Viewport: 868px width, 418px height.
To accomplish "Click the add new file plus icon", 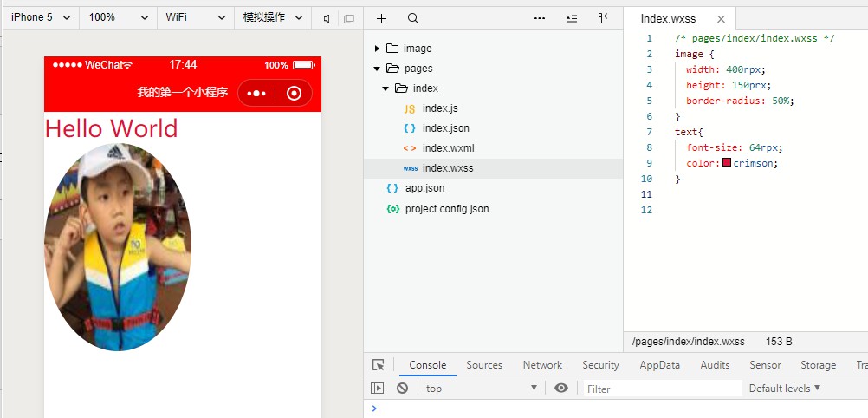I will point(381,18).
